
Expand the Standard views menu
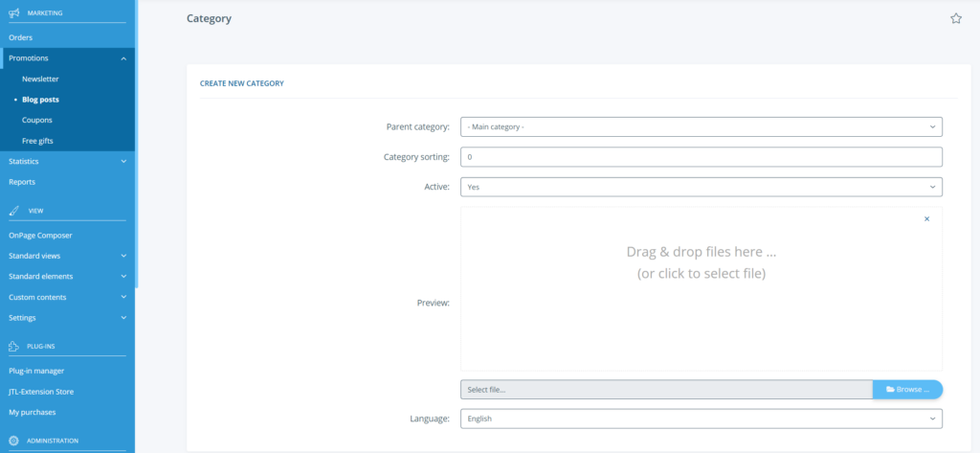pyautogui.click(x=123, y=256)
